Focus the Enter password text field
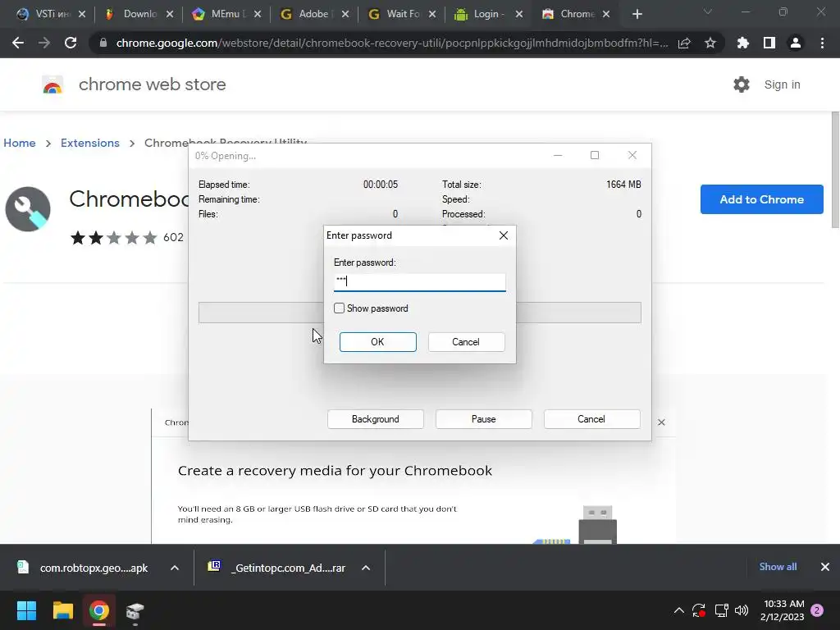The width and height of the screenshot is (840, 630). pos(419,282)
